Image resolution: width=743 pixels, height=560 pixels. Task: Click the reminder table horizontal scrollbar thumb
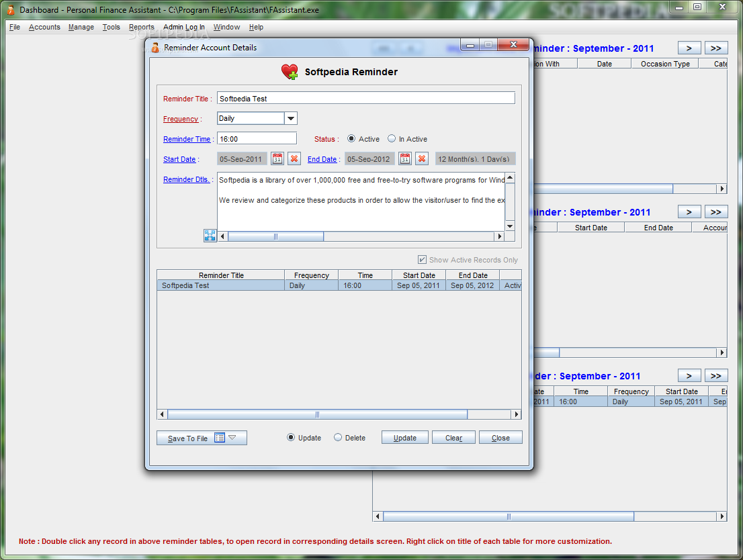tap(317, 414)
